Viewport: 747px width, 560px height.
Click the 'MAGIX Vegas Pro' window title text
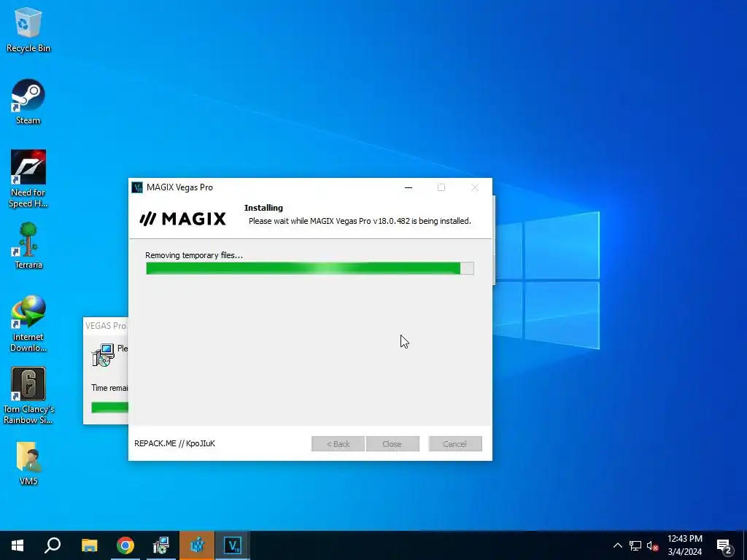pos(179,187)
